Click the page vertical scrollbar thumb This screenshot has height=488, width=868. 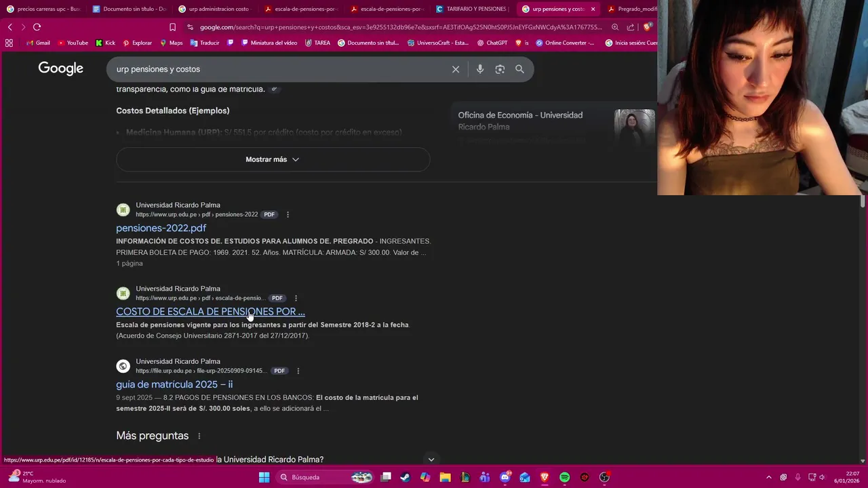(x=863, y=201)
